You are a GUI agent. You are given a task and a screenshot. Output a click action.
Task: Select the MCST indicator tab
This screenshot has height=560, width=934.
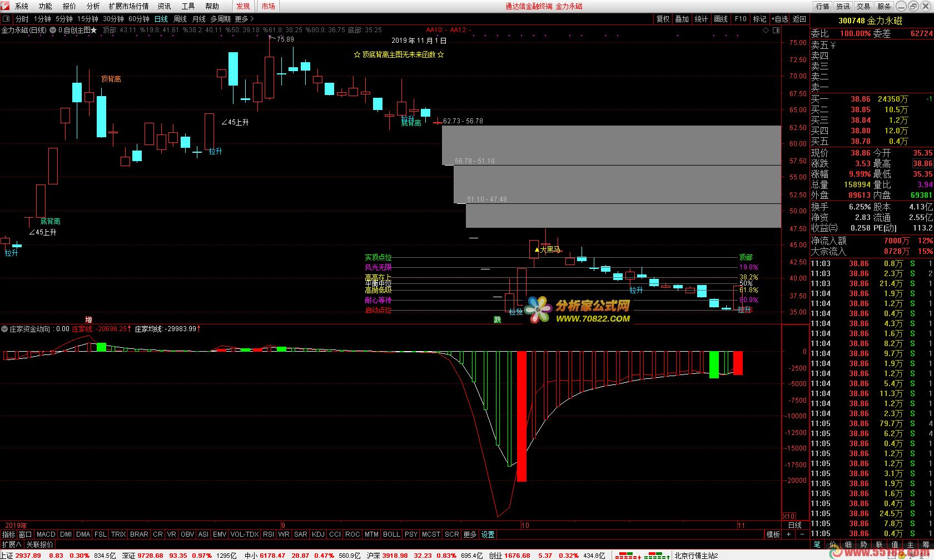coord(431,534)
